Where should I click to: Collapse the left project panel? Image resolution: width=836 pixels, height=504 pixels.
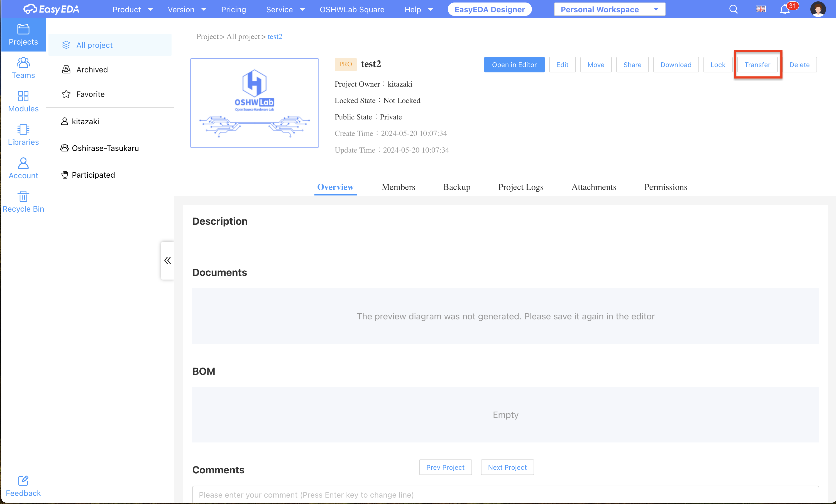click(168, 260)
